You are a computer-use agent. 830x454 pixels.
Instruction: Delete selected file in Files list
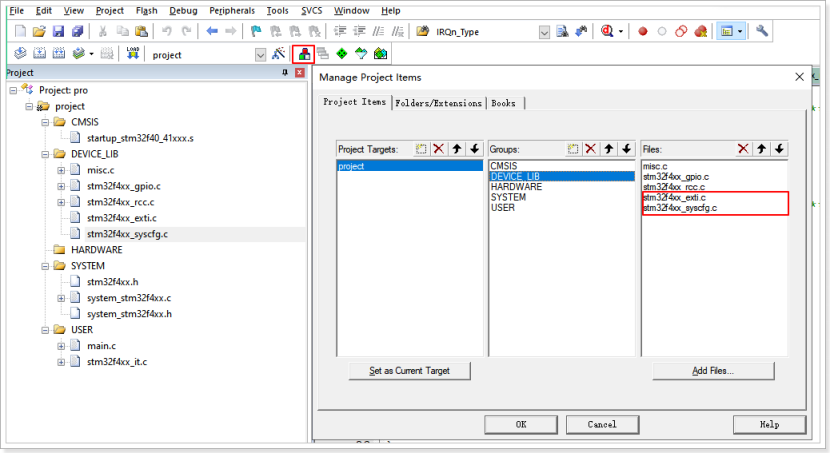click(x=743, y=149)
